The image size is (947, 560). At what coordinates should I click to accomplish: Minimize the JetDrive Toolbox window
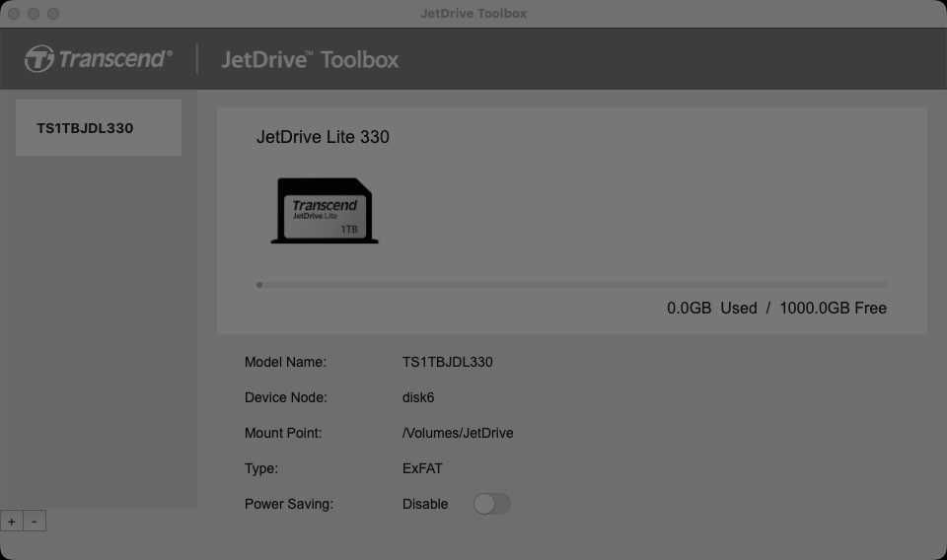[x=34, y=13]
